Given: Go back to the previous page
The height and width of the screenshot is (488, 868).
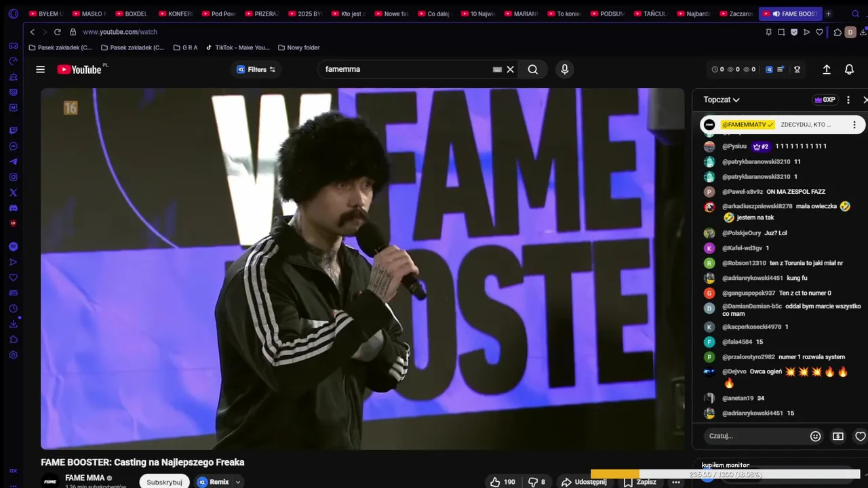Looking at the screenshot, I should [x=32, y=32].
